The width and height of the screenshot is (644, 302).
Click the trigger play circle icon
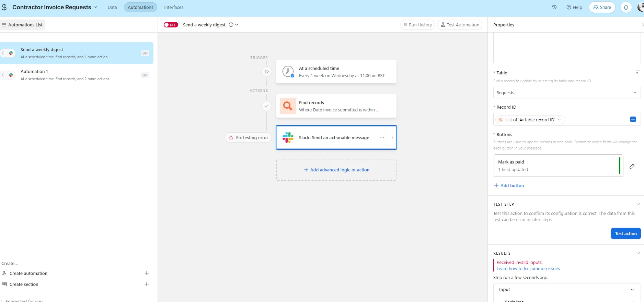click(267, 72)
